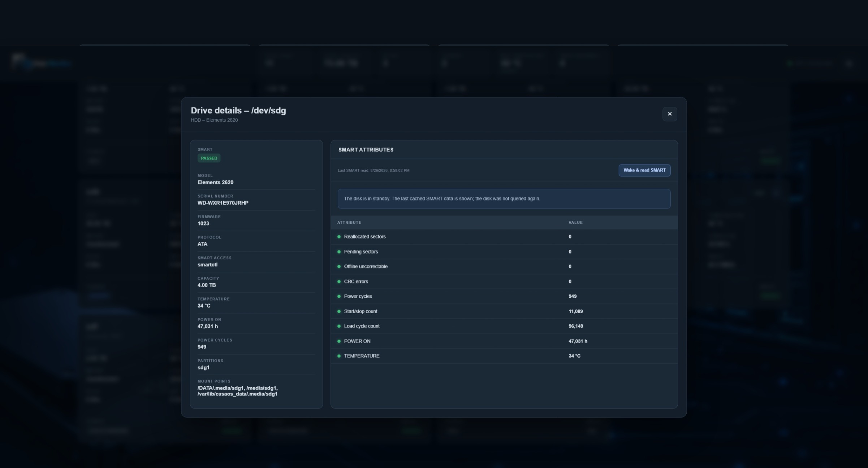Click the Reallocated sectors green status dot
This screenshot has height=468, width=868.
tap(339, 237)
